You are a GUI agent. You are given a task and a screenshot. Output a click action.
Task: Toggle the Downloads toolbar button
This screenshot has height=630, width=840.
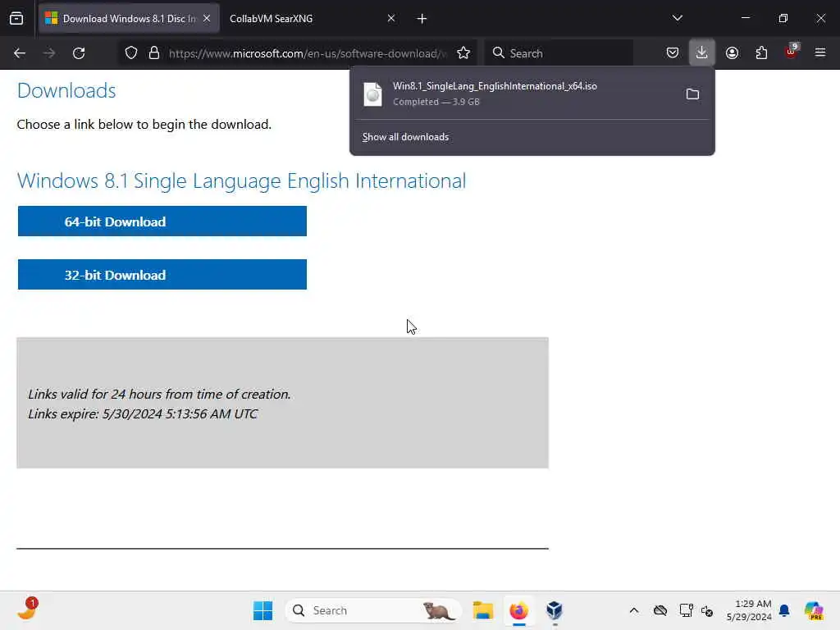[x=702, y=52]
